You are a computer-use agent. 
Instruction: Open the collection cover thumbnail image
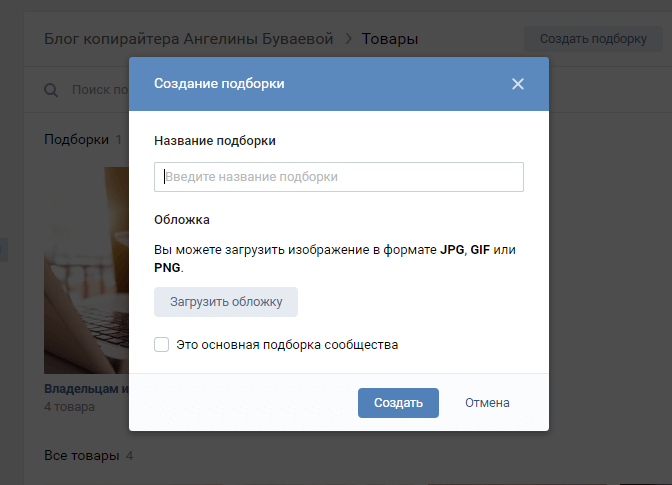86,270
